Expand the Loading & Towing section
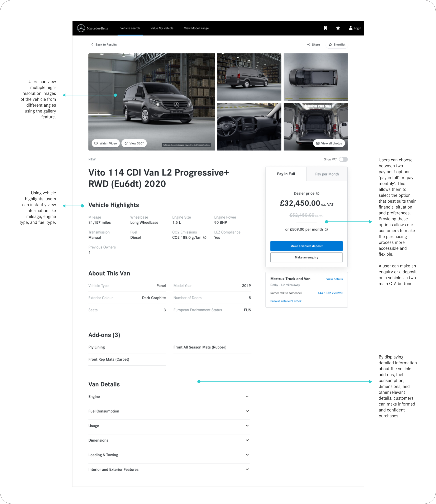 [x=169, y=455]
